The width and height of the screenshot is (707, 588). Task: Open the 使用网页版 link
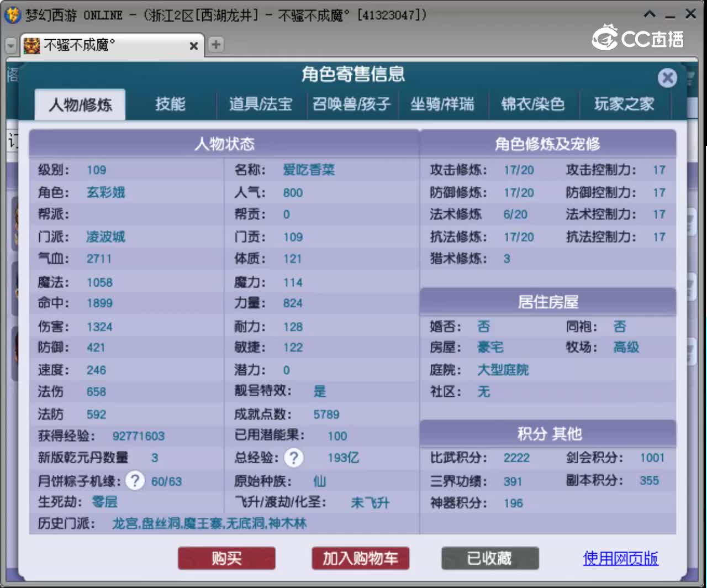(620, 558)
